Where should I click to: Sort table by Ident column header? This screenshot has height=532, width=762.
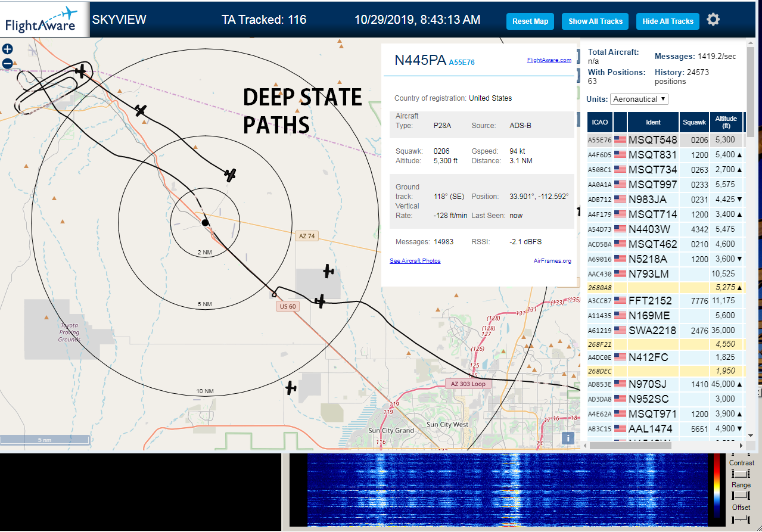(x=653, y=122)
